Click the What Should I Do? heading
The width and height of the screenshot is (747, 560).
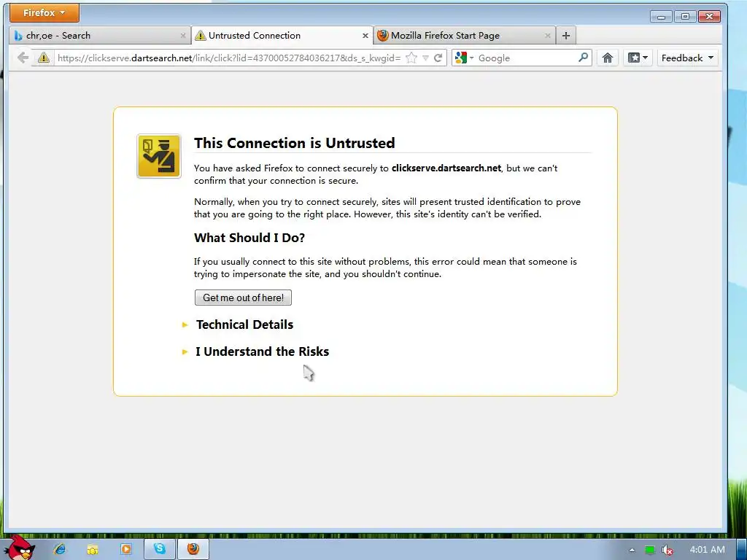point(249,238)
